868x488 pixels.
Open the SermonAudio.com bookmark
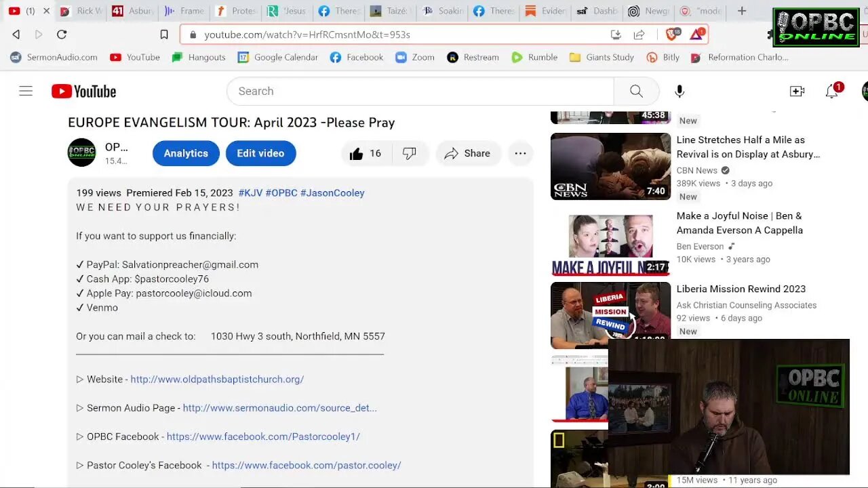54,58
